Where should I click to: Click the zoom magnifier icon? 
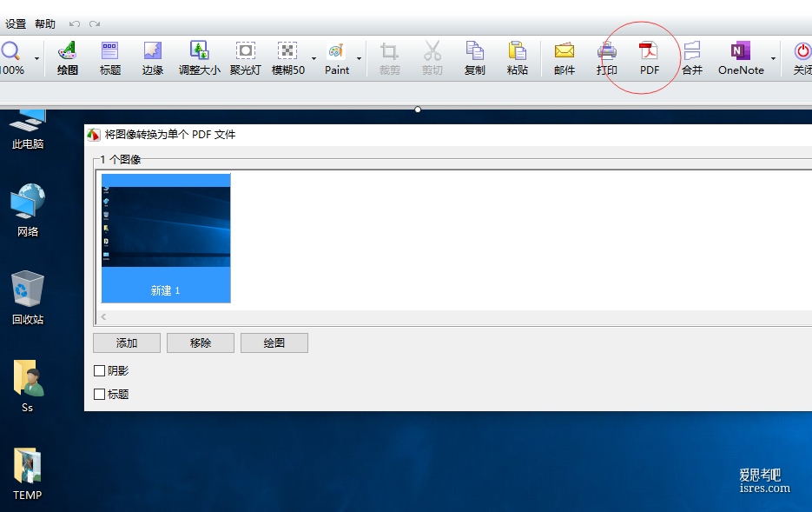tap(11, 50)
